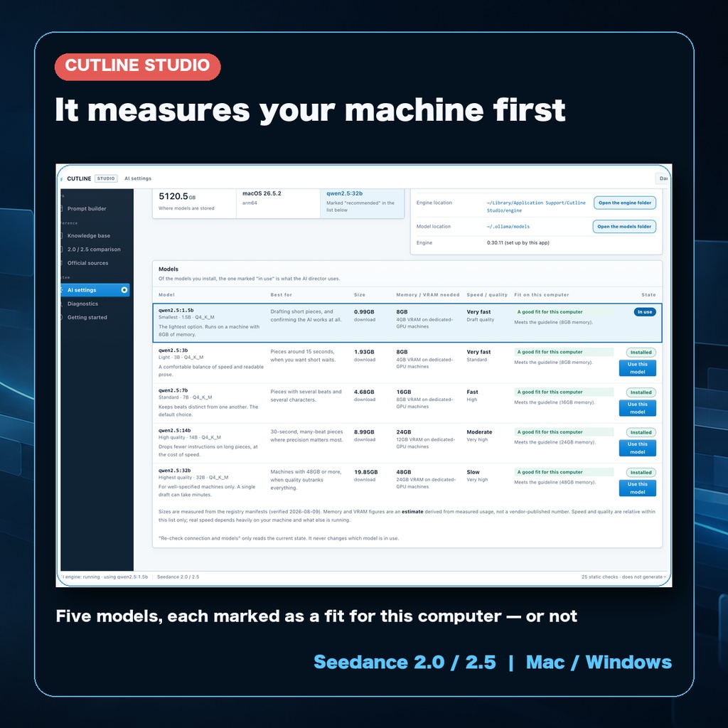Select the qwen2.5:32b model name in the table
This screenshot has height=728, width=728.
[175, 471]
